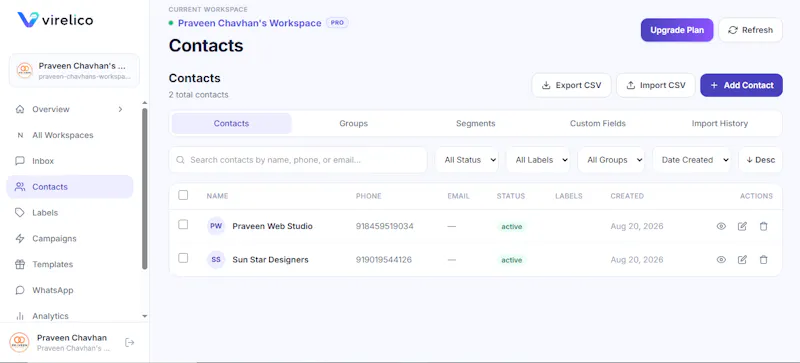Toggle the Desc sort order button
Screen dimensions: 800x363
760,160
